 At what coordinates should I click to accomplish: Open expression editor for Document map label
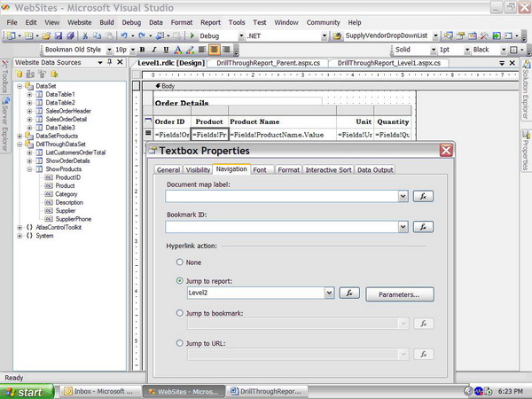click(423, 196)
